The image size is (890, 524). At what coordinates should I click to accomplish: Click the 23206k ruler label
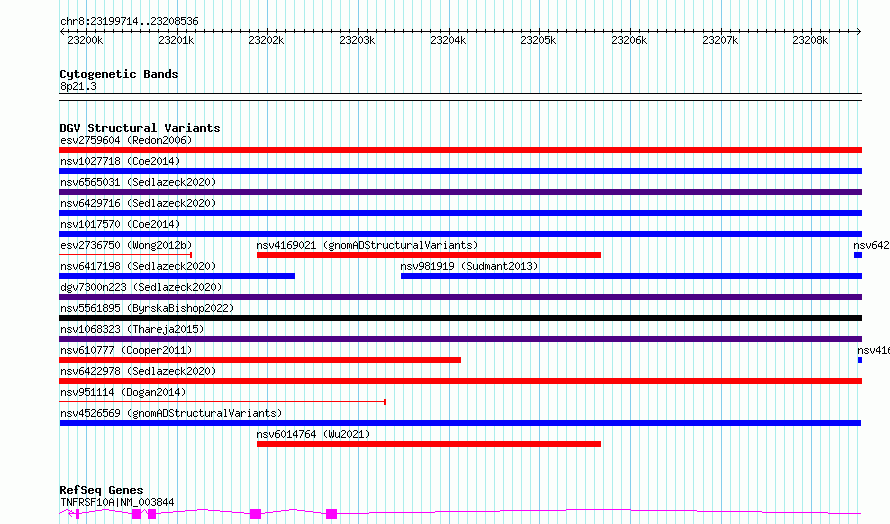[629, 40]
